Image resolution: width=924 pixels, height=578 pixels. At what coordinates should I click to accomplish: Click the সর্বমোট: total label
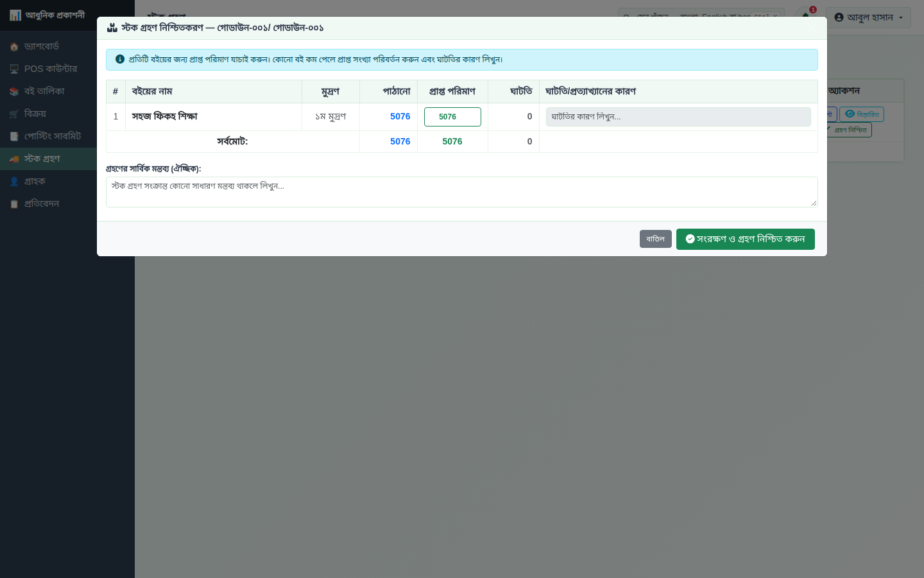232,141
